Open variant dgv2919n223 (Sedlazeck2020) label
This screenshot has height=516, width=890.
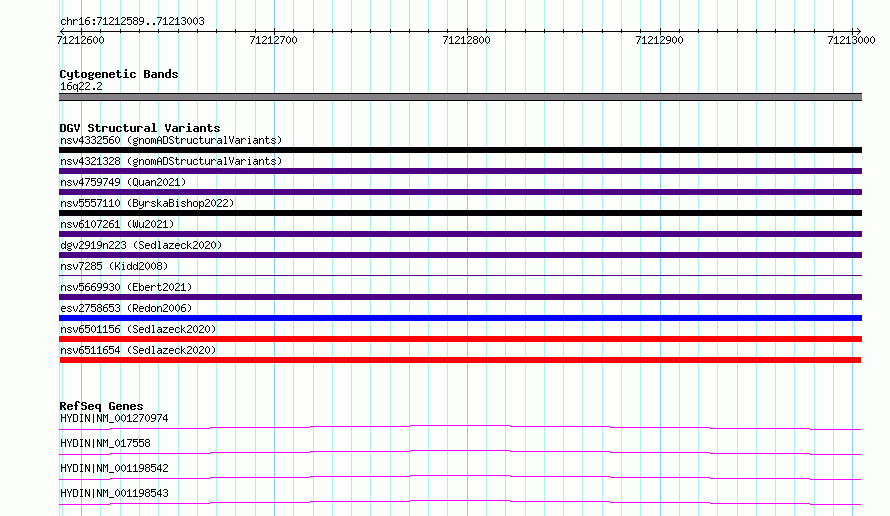point(141,245)
